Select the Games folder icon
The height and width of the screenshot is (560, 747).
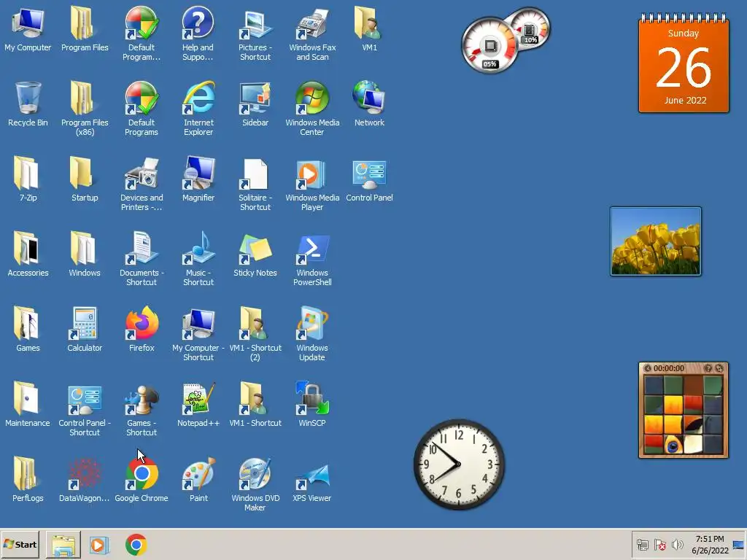(x=28, y=330)
